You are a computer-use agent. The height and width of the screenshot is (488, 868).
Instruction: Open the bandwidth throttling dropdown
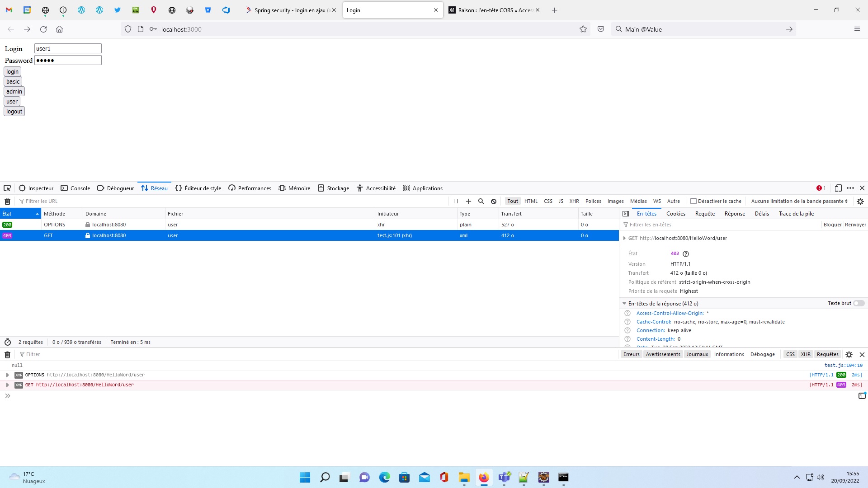tap(799, 202)
